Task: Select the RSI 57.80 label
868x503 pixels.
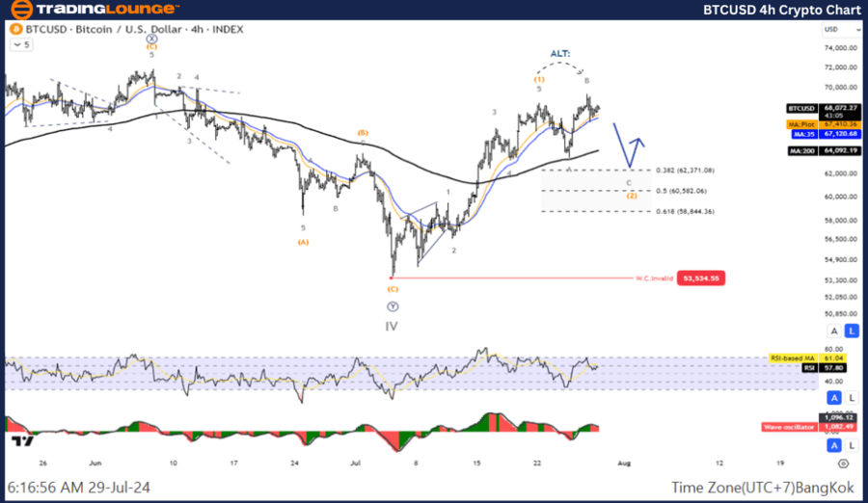Action: (826, 368)
